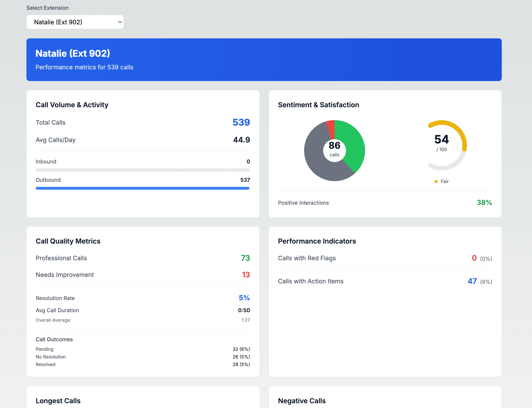Click the Resolved outcome row
Viewport: 532px width, 408px height.
[x=142, y=364]
